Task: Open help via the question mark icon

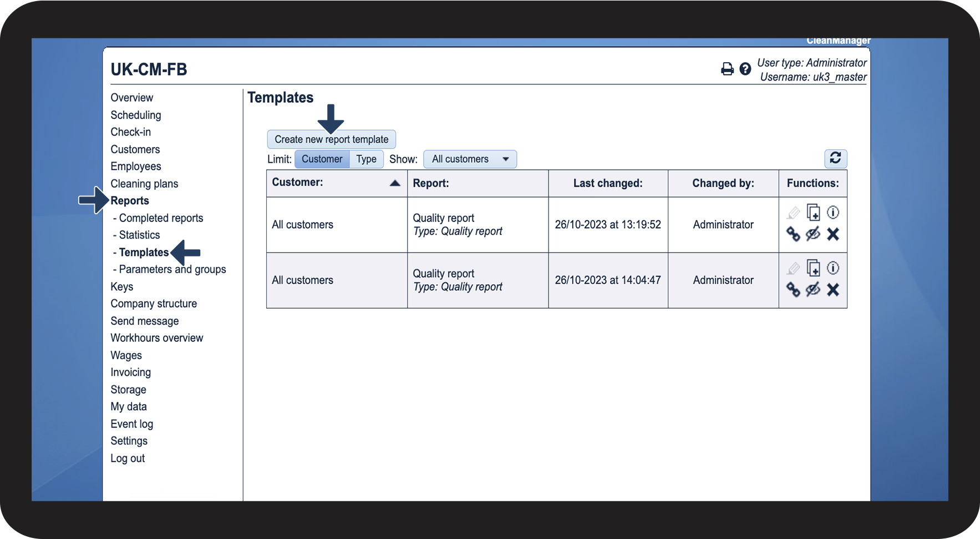Action: pos(745,69)
